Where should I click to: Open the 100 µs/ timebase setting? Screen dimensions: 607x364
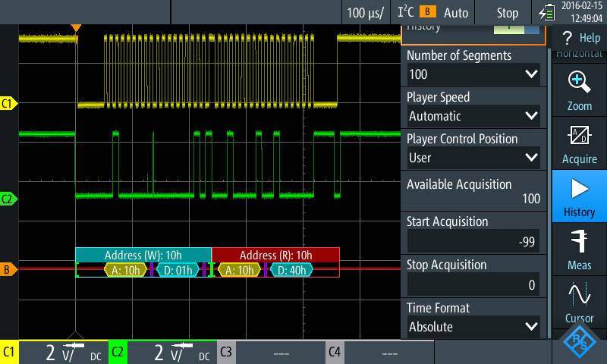point(366,13)
